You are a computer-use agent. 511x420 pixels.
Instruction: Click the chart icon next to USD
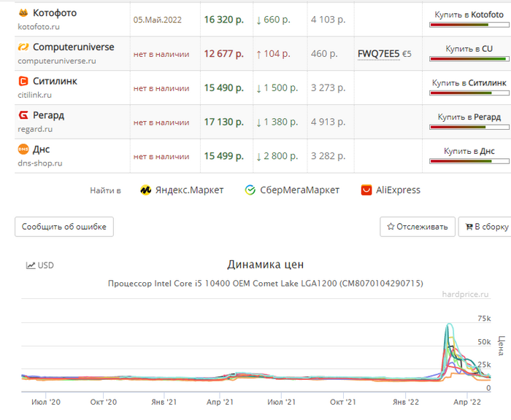[x=31, y=265]
